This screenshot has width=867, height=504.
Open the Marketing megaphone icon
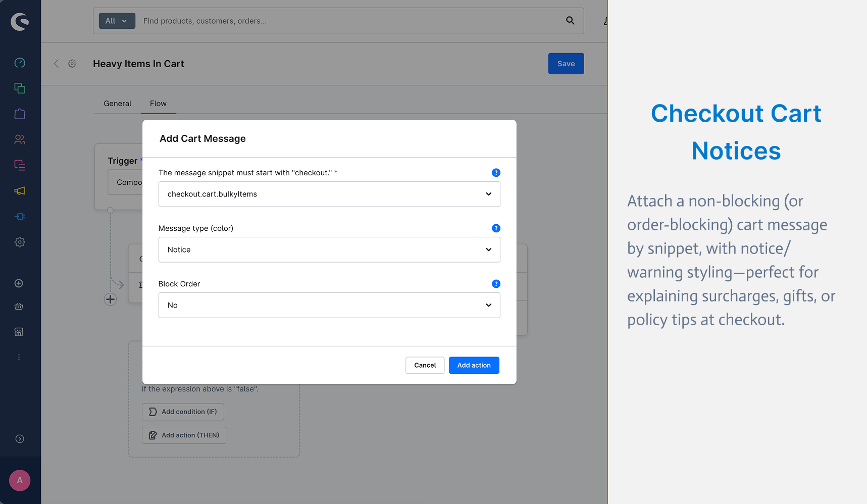click(20, 191)
